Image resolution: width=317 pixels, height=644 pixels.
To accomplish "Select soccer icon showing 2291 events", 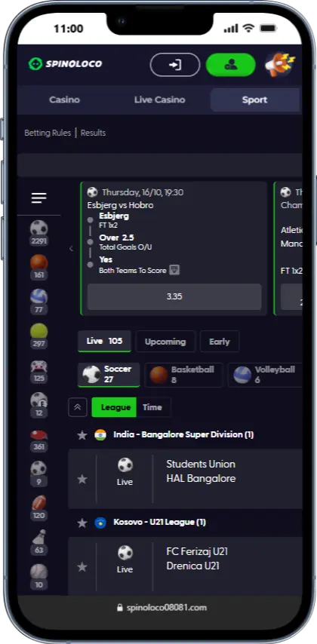I will pyautogui.click(x=38, y=233).
